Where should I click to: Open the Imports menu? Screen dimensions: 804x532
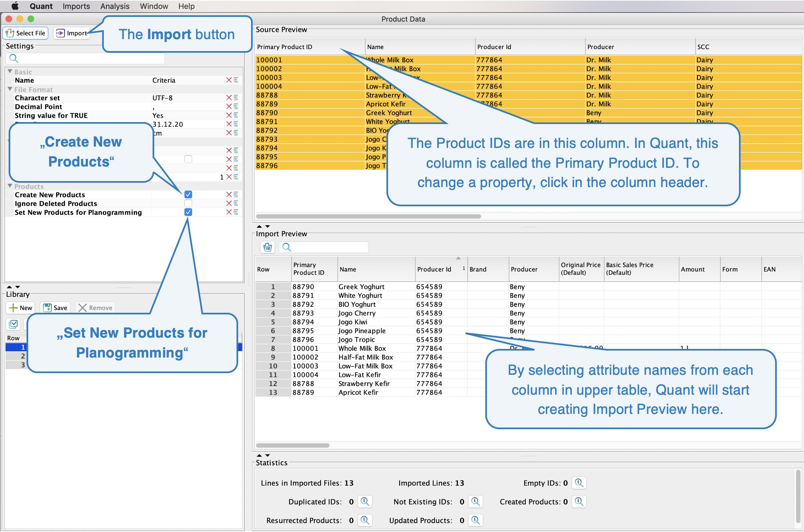tap(76, 6)
